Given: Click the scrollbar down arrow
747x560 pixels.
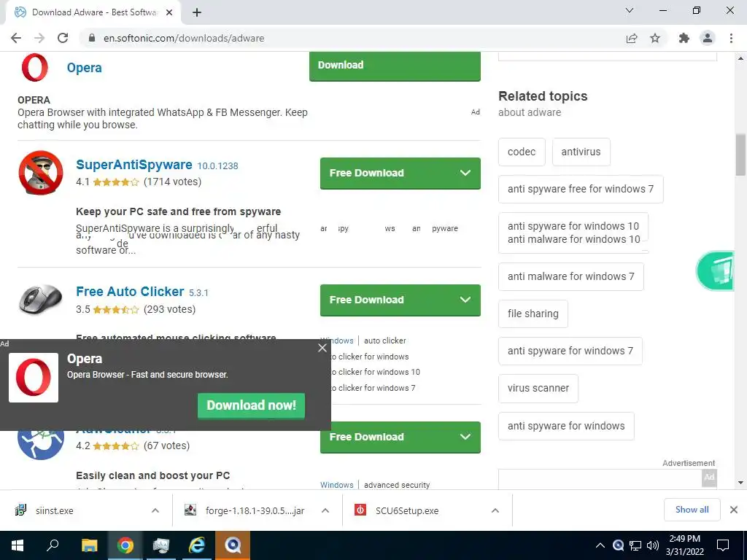Looking at the screenshot, I should [x=740, y=483].
